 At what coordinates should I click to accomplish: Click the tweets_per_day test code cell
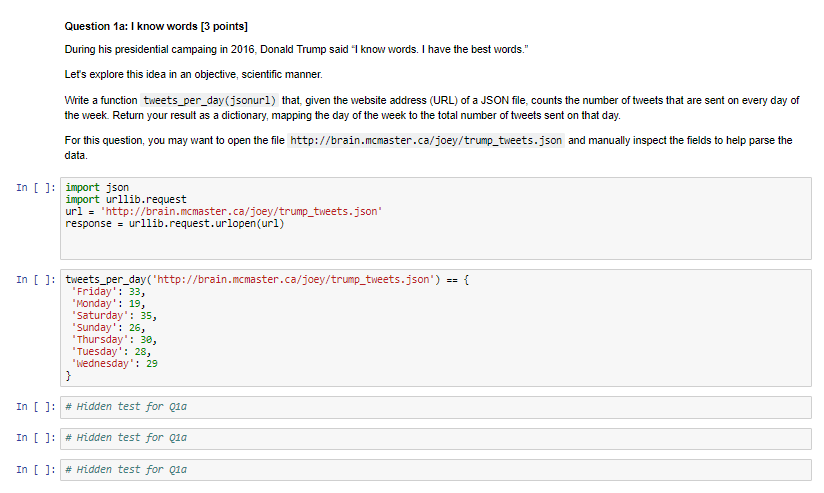[436, 328]
